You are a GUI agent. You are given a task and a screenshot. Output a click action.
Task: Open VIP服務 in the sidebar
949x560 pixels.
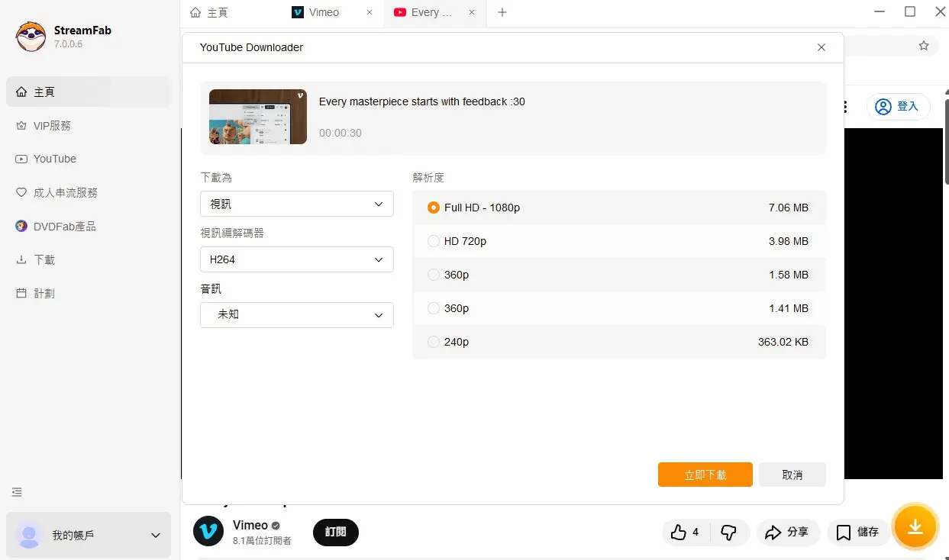89,125
